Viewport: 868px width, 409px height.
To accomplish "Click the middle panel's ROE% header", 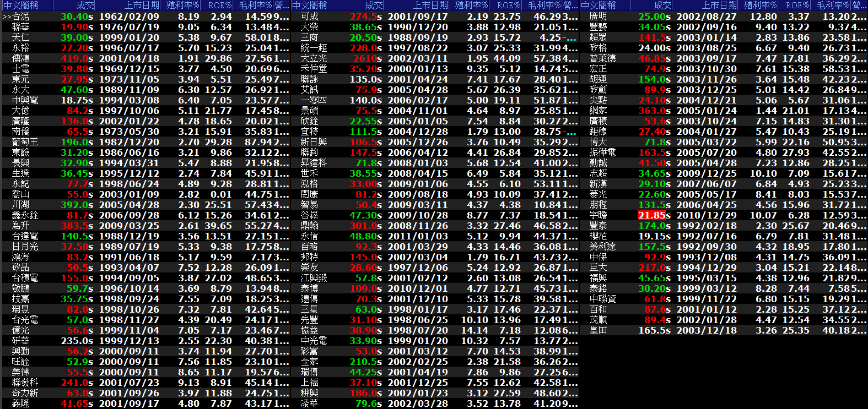I will coord(508,6).
